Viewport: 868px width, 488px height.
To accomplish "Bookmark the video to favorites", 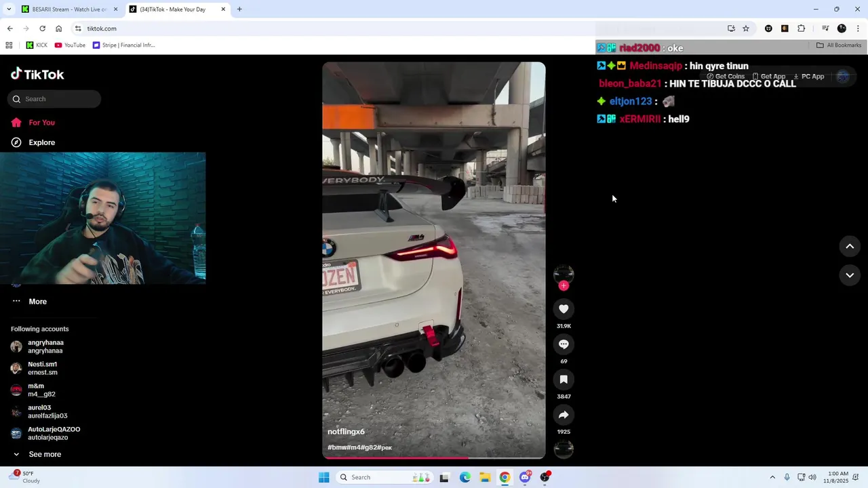I will [564, 380].
